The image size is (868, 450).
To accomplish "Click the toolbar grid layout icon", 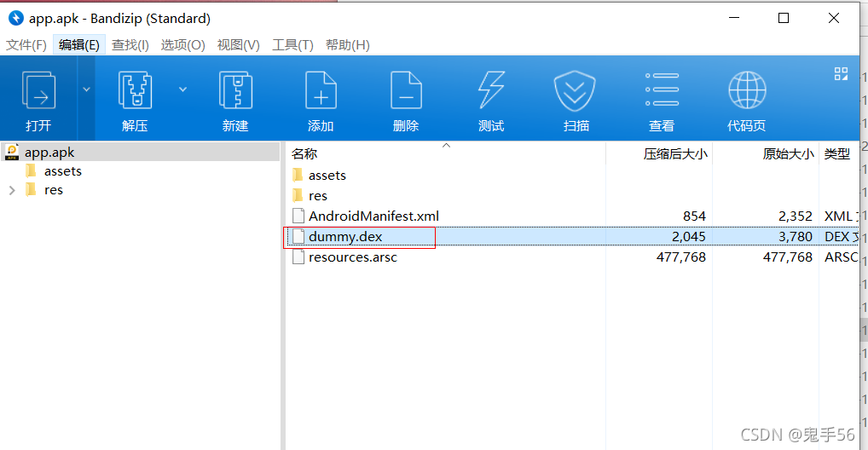I will point(841,73).
